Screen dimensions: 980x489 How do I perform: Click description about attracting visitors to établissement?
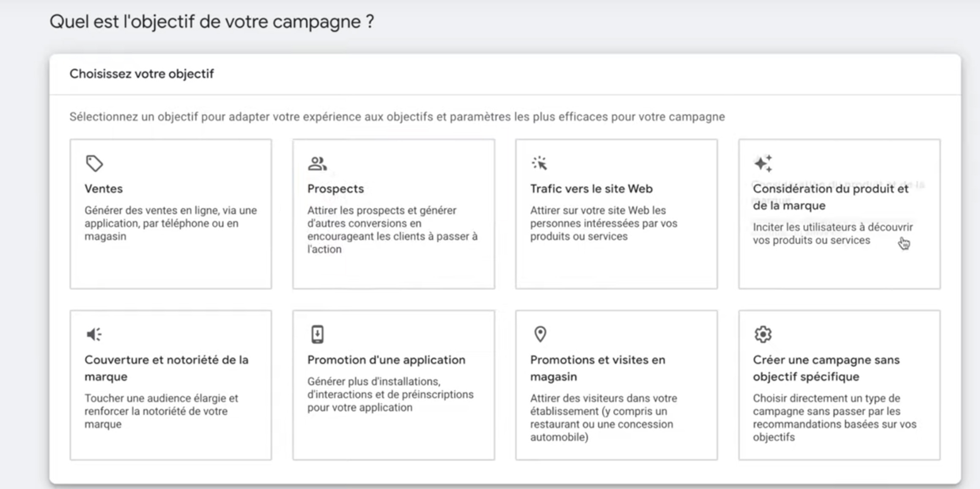(604, 417)
